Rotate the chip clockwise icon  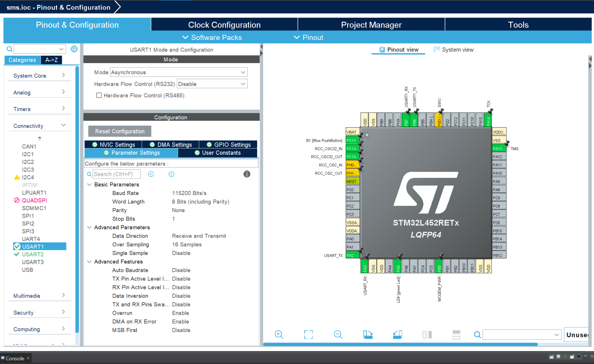pyautogui.click(x=368, y=334)
